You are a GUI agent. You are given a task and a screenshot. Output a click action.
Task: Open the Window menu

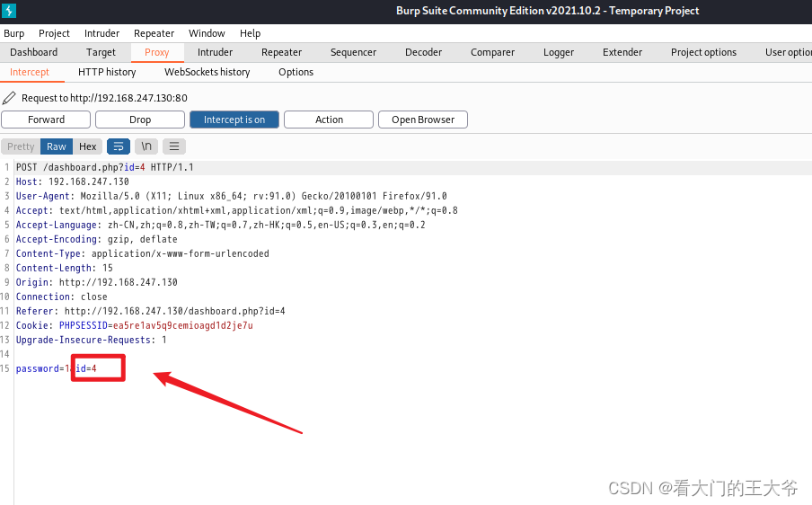point(207,33)
